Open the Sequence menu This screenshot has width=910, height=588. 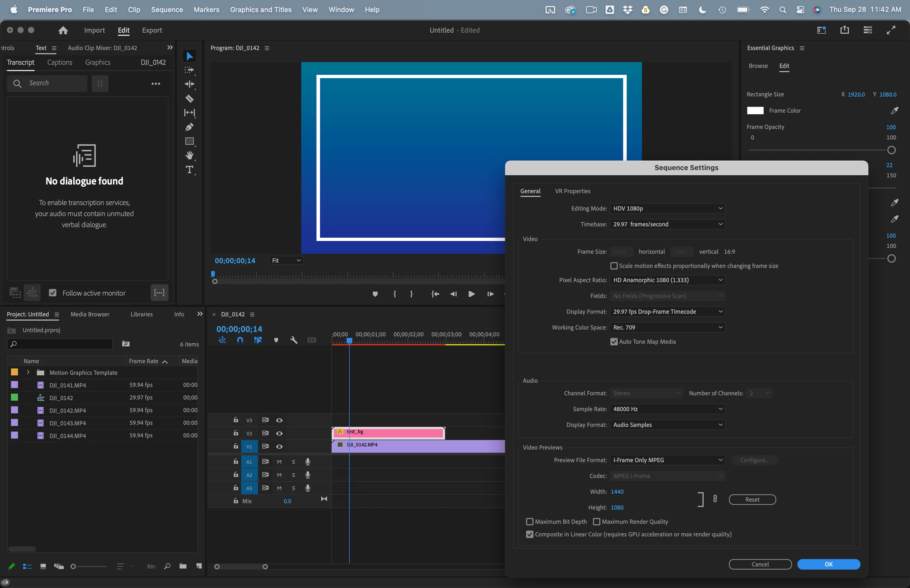(166, 9)
